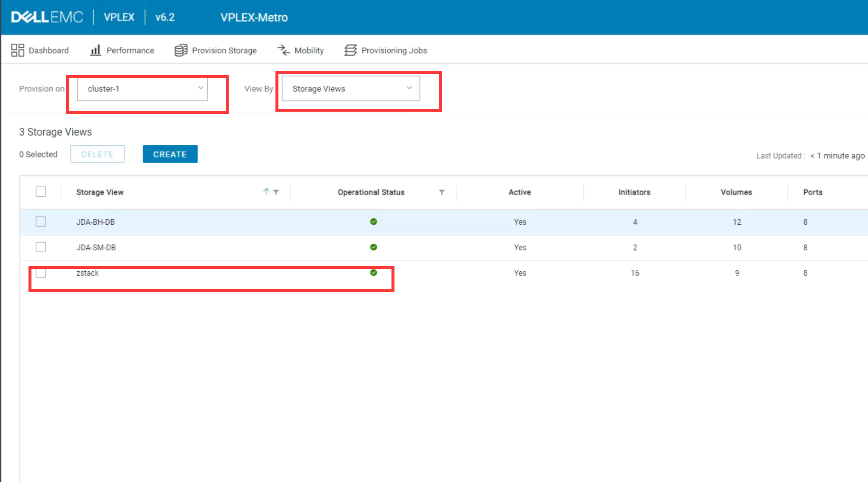Open the zstack storage view name
The height and width of the screenshot is (482, 868).
click(88, 273)
